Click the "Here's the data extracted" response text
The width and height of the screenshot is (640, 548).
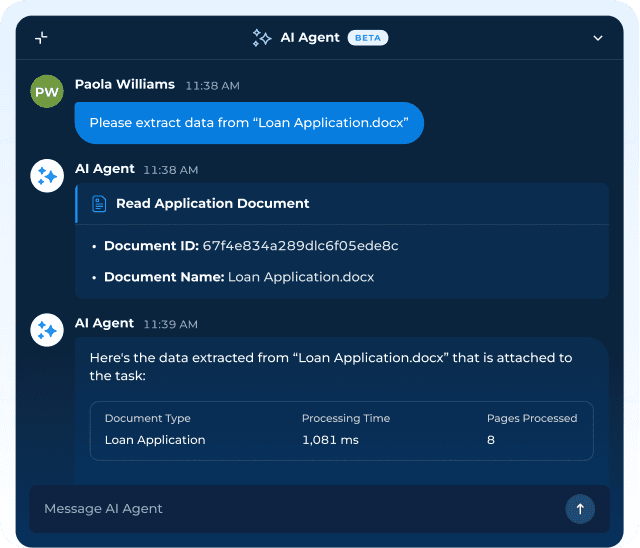pos(331,366)
